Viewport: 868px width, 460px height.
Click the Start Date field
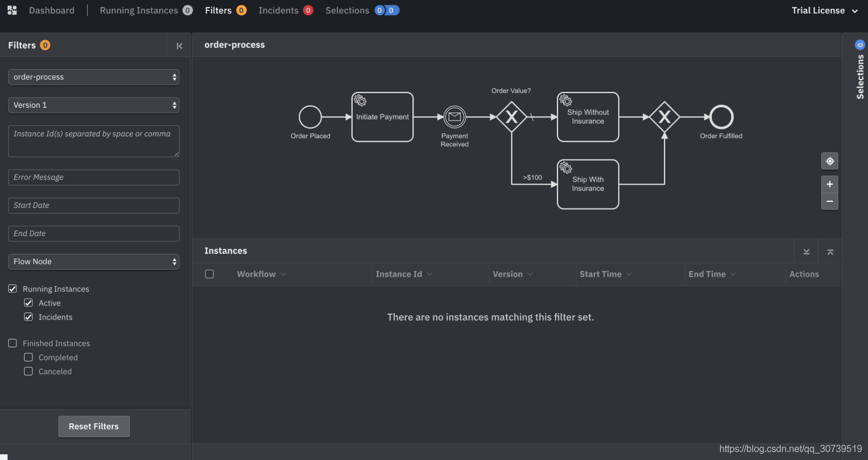point(94,205)
